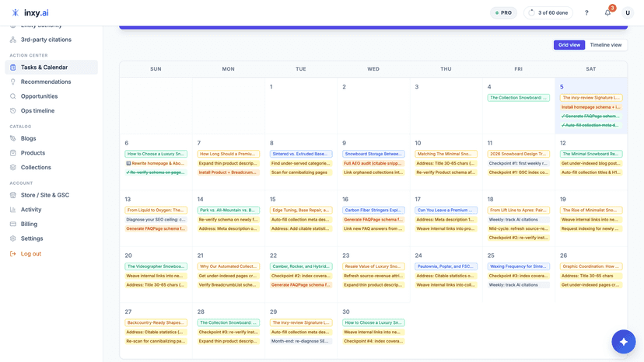644x362 pixels.
Task: Click the Recommendations lightbulb icon
Action: [x=12, y=82]
